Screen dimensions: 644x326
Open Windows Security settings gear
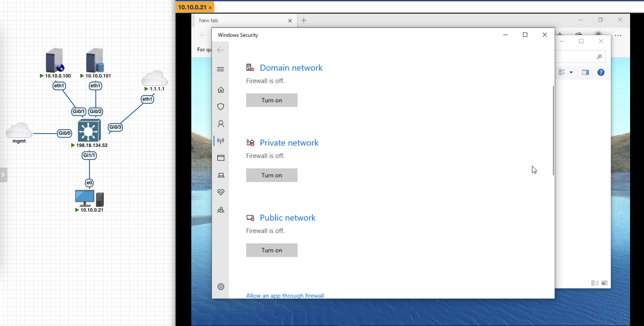pos(221,286)
